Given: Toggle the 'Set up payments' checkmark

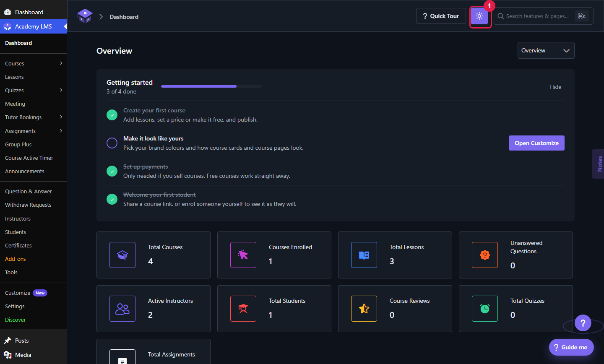Looking at the screenshot, I should tap(112, 171).
